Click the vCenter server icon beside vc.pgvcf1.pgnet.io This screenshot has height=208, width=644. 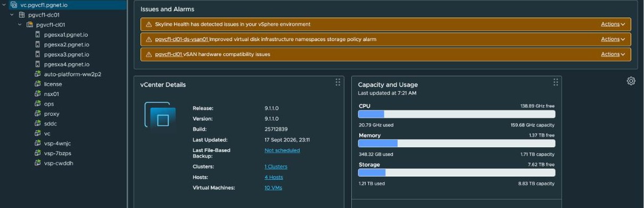pyautogui.click(x=13, y=5)
